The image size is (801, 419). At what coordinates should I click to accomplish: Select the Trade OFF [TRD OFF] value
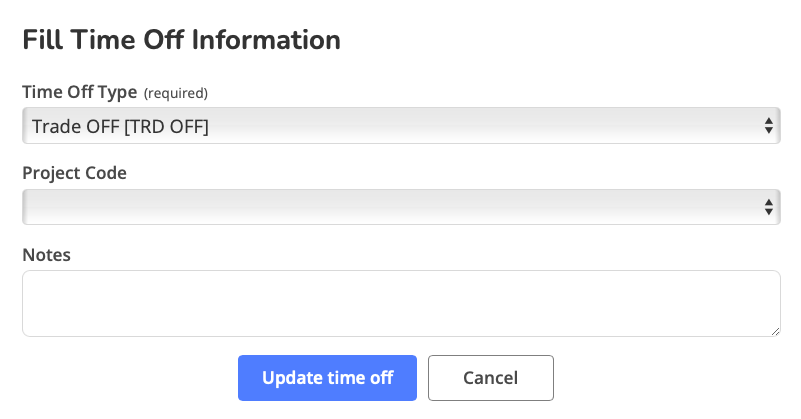coord(120,126)
